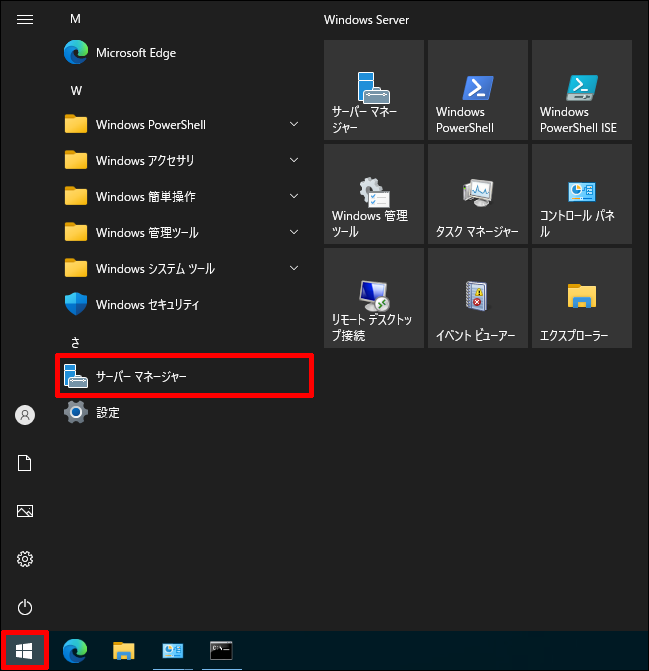Open Edge from the taskbar
The image size is (649, 671).
75,651
